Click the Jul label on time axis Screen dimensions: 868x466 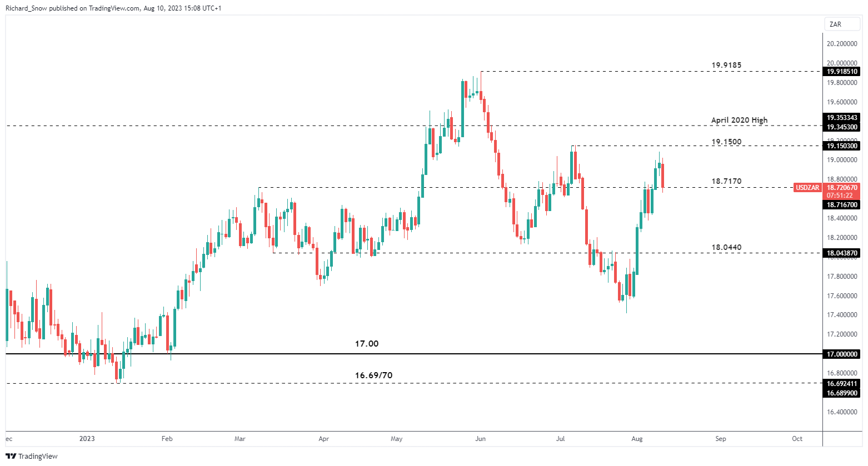[561, 439]
